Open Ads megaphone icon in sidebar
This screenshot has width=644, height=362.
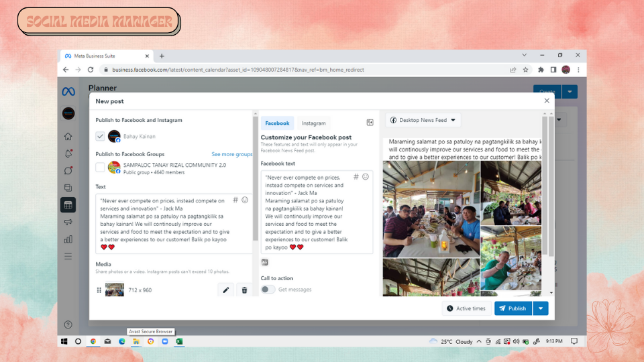click(x=68, y=222)
